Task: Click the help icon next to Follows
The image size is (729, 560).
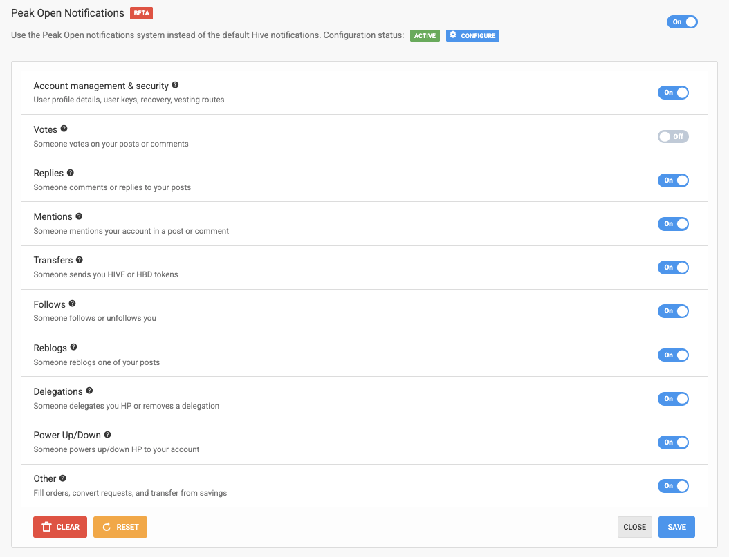Action: tap(72, 304)
